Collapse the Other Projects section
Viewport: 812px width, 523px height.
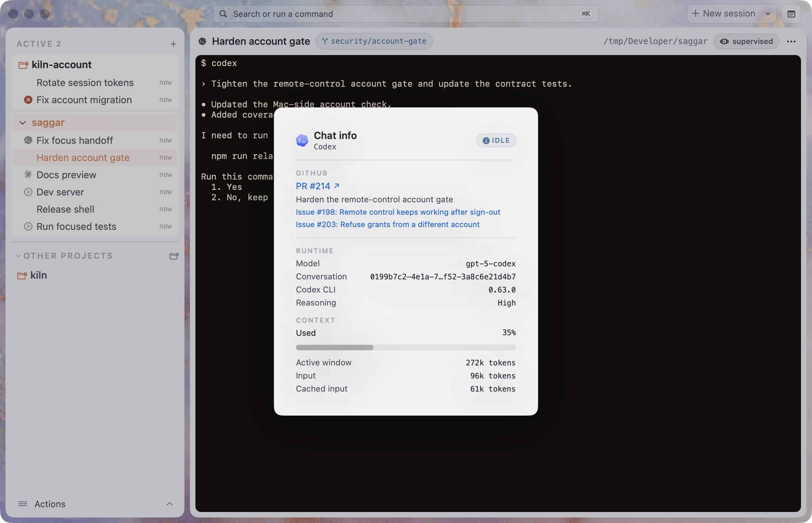click(19, 256)
